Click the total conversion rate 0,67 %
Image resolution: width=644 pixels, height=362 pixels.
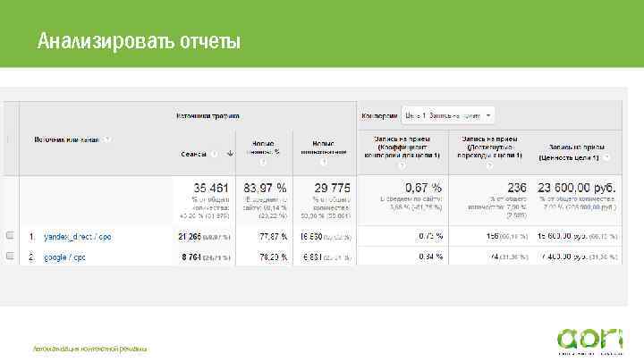pyautogui.click(x=423, y=188)
